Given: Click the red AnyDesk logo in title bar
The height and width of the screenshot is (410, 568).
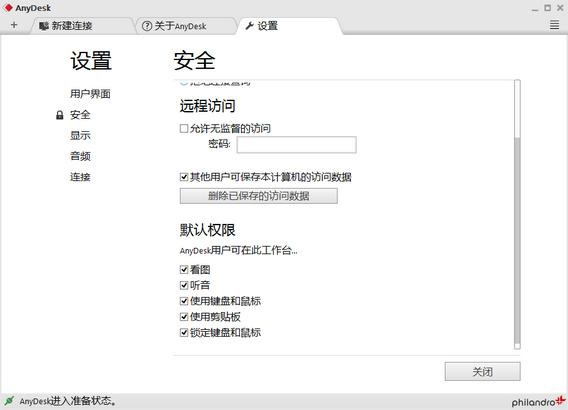Looking at the screenshot, I should (x=8, y=8).
